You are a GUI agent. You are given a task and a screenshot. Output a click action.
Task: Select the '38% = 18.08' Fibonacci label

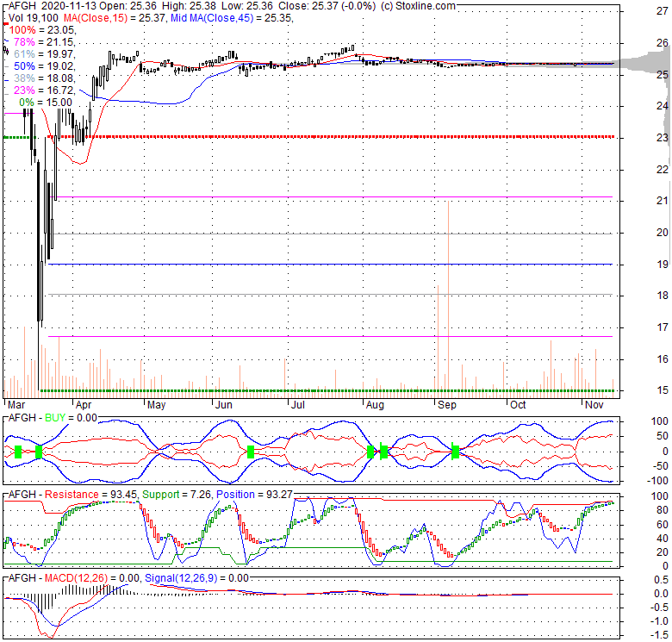tap(44, 78)
